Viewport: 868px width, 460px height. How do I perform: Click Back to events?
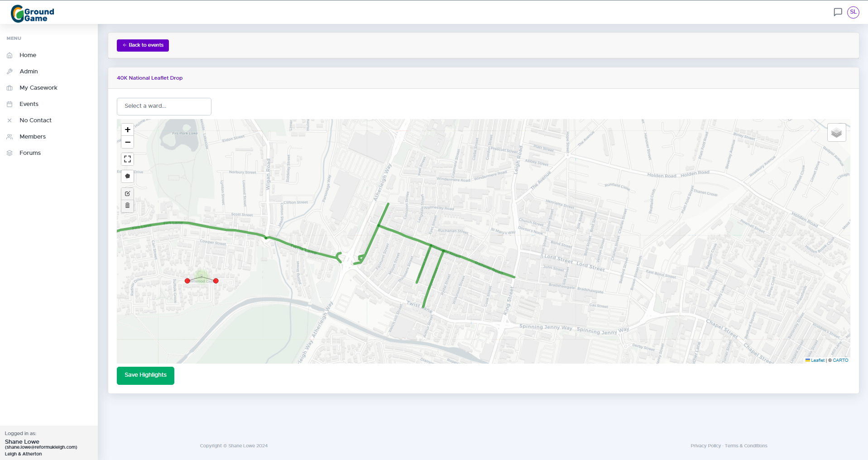pos(143,45)
